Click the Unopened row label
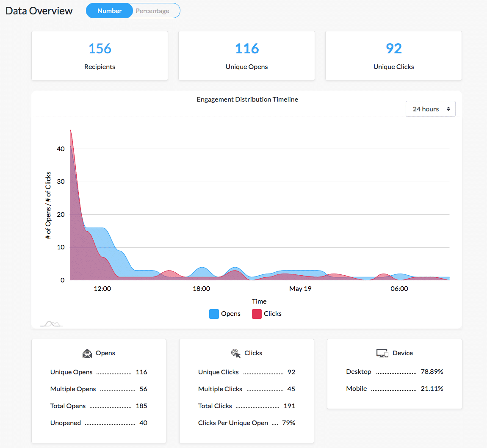The height and width of the screenshot is (448, 487). (x=66, y=423)
